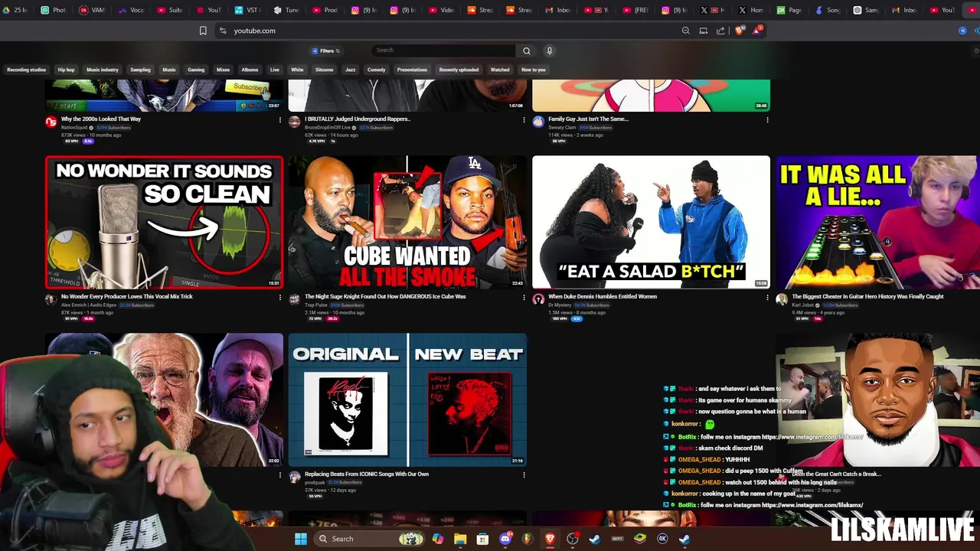Start voice search with the microphone icon
This screenshot has width=980, height=551.
[549, 51]
